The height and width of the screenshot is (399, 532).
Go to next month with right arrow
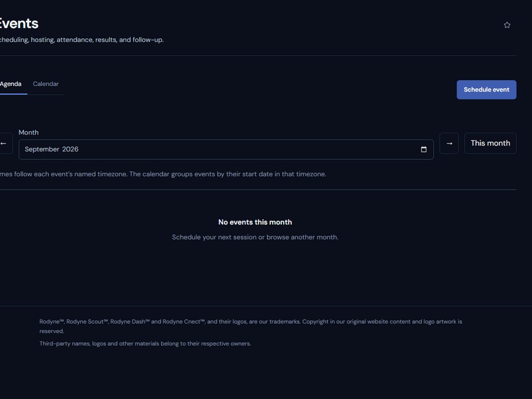coord(449,143)
